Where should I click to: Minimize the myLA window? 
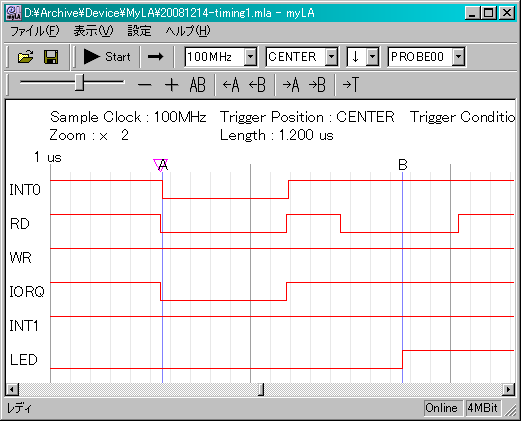[473, 13]
